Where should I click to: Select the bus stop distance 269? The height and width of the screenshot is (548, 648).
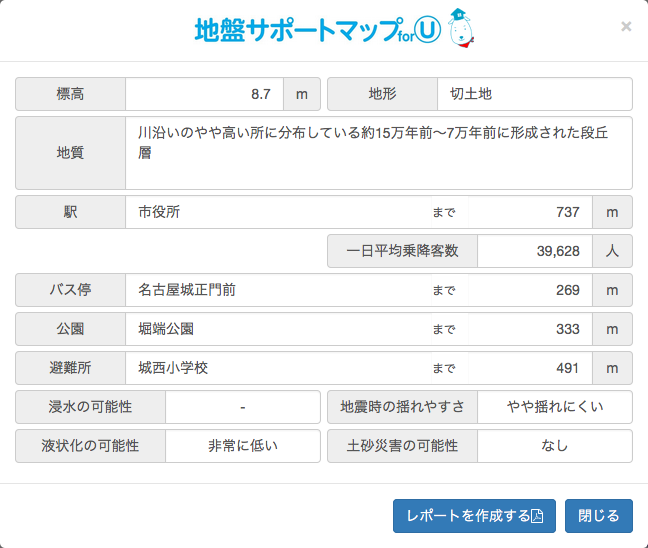[567, 290]
